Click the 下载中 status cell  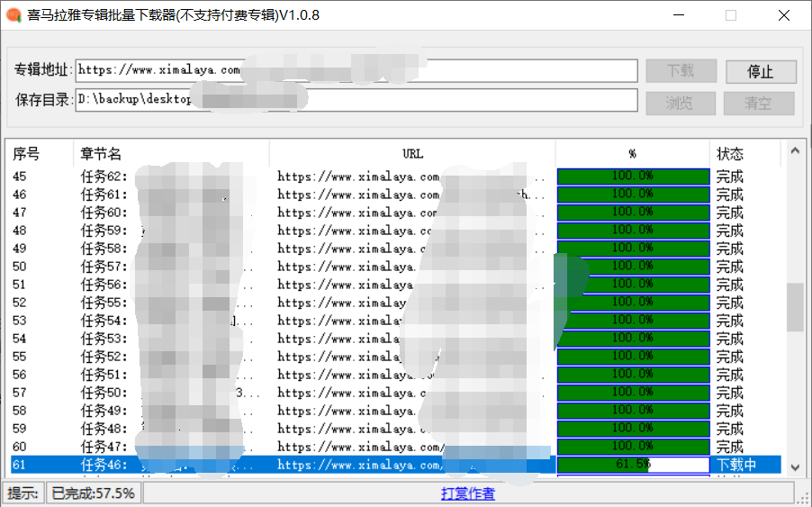(x=736, y=465)
